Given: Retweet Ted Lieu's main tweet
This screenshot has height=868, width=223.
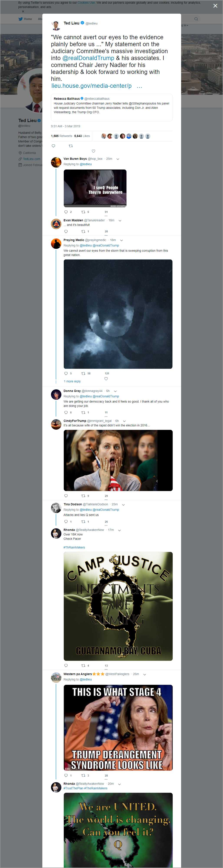Looking at the screenshot, I should click(71, 146).
